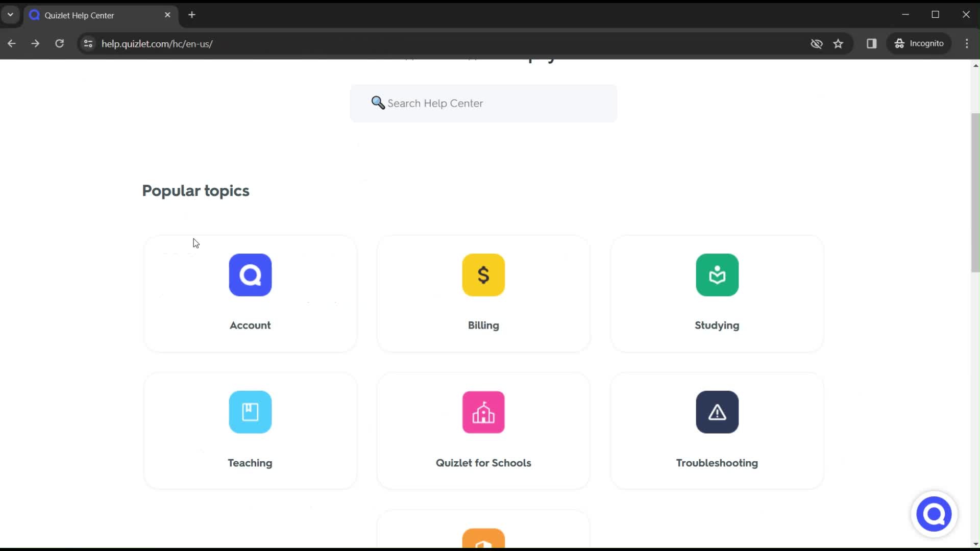Click the forward navigation arrow button
Screen dimensions: 980x551
tap(35, 44)
